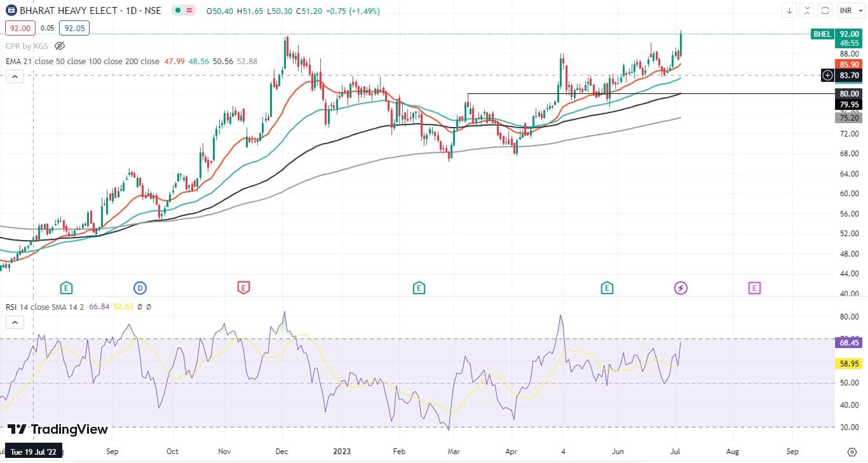Show the hidden CPR by KGS indicator

click(60, 46)
